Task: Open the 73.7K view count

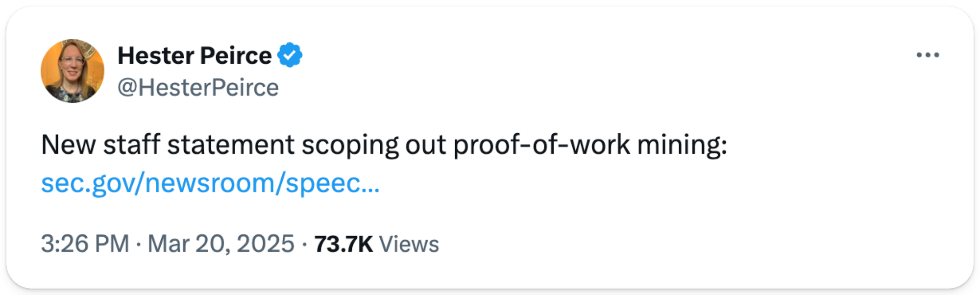Action: (343, 244)
